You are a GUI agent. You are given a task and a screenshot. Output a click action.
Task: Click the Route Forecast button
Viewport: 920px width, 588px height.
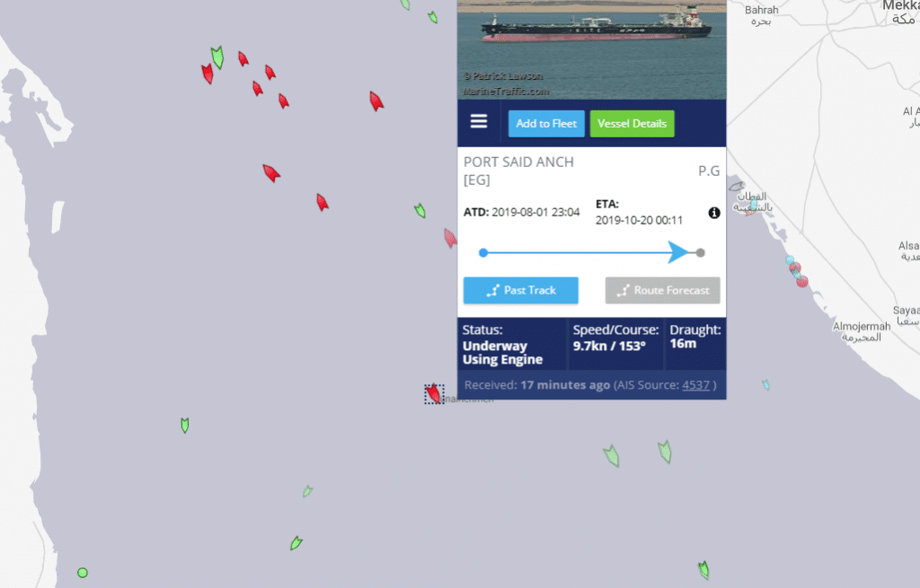point(662,290)
